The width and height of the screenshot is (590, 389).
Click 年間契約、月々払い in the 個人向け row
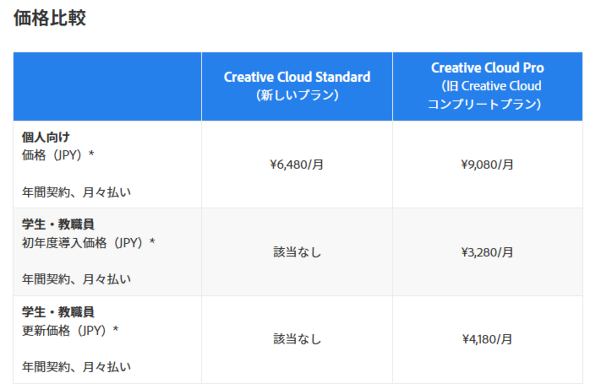click(x=76, y=192)
